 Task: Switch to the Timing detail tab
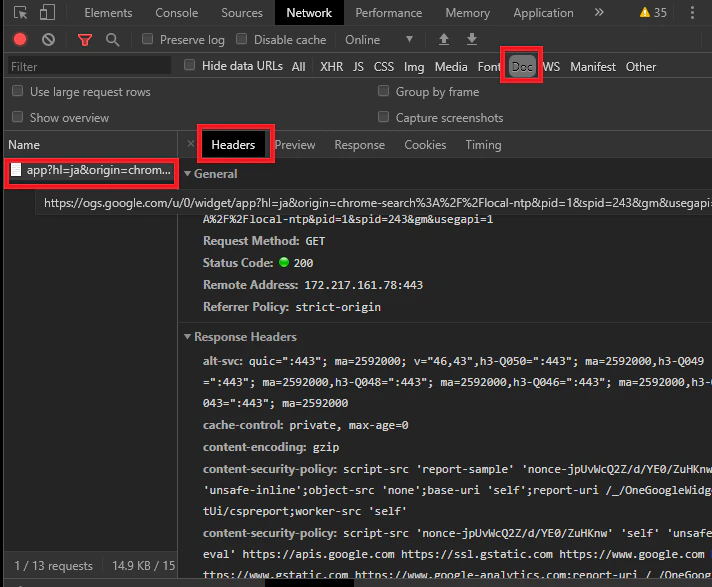point(483,145)
